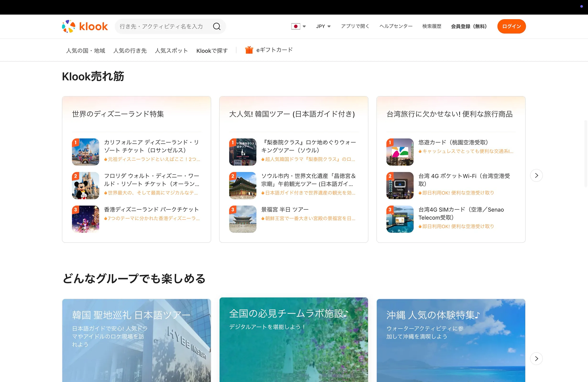Click the Klook logo
The height and width of the screenshot is (382, 588).
tap(85, 27)
